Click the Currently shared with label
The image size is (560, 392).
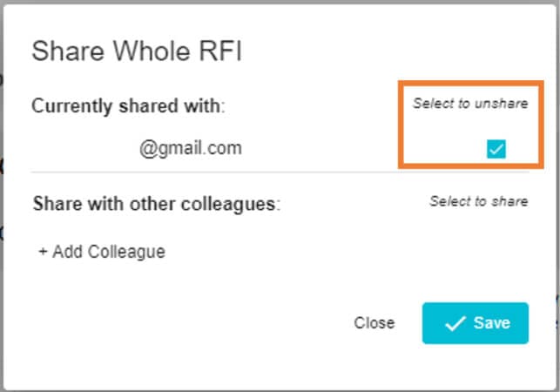click(128, 106)
